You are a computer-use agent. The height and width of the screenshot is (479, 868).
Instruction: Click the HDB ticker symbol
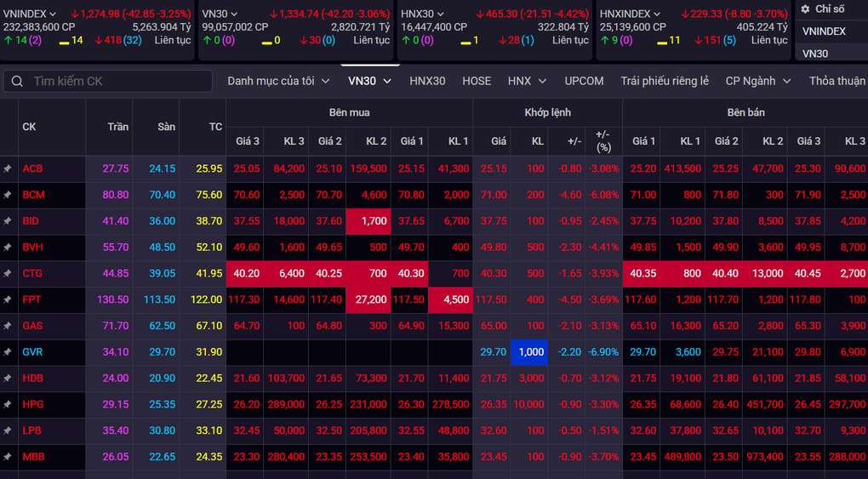click(33, 379)
